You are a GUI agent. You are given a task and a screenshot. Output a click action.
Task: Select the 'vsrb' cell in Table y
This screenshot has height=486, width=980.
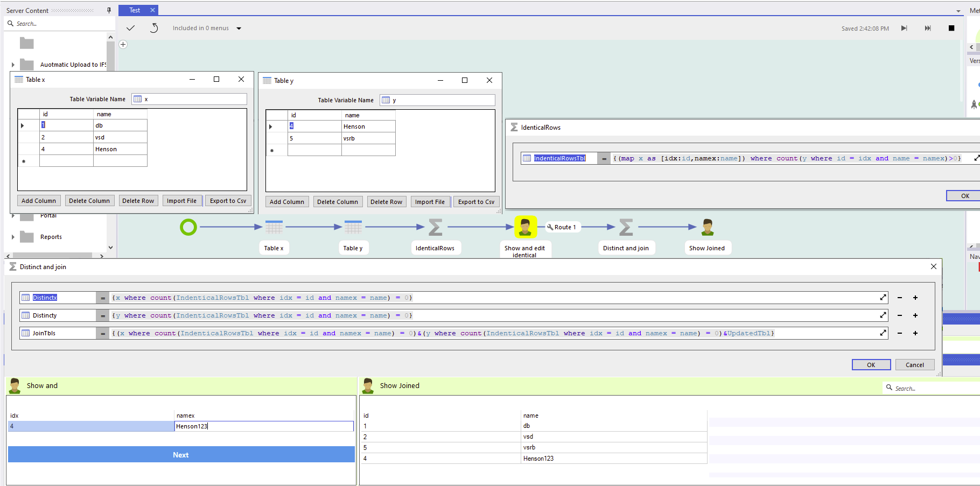368,138
